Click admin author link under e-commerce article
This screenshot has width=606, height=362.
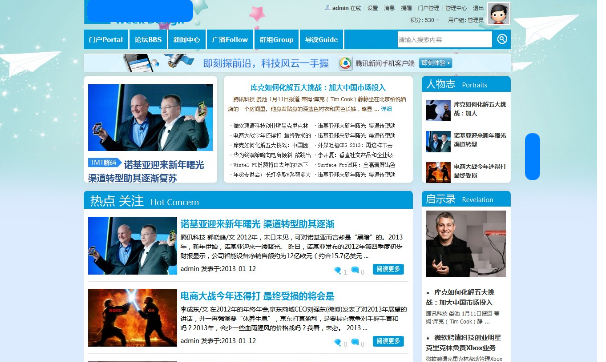click(190, 341)
